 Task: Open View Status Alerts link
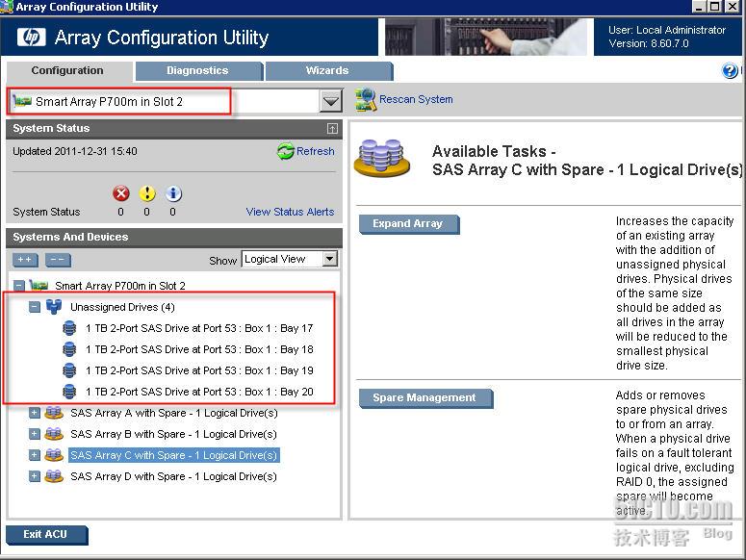(290, 212)
